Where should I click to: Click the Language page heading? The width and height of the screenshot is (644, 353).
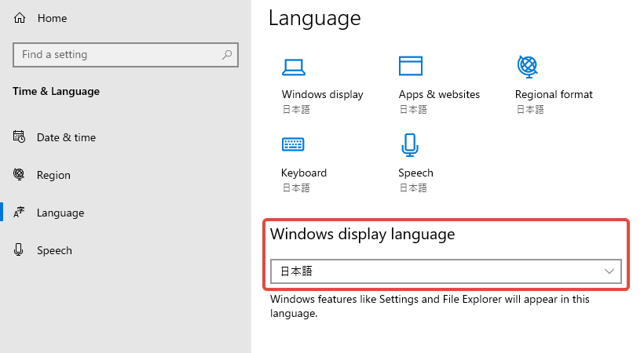pos(315,19)
